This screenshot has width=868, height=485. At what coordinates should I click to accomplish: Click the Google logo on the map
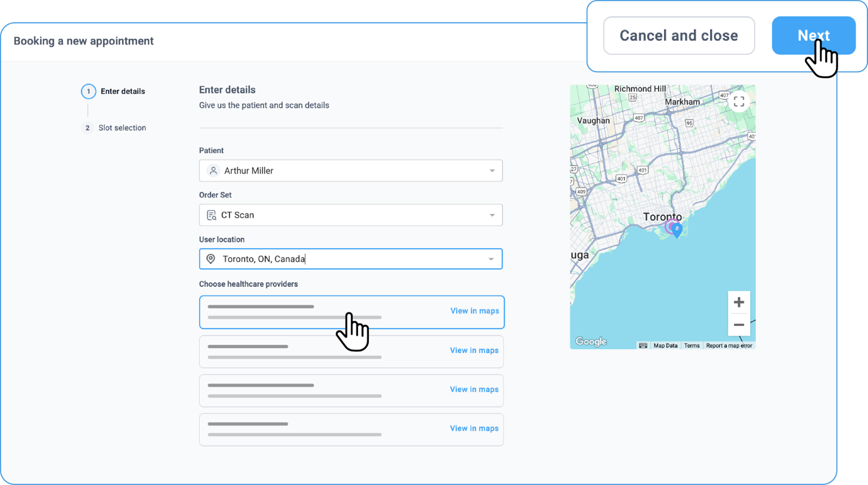(591, 341)
